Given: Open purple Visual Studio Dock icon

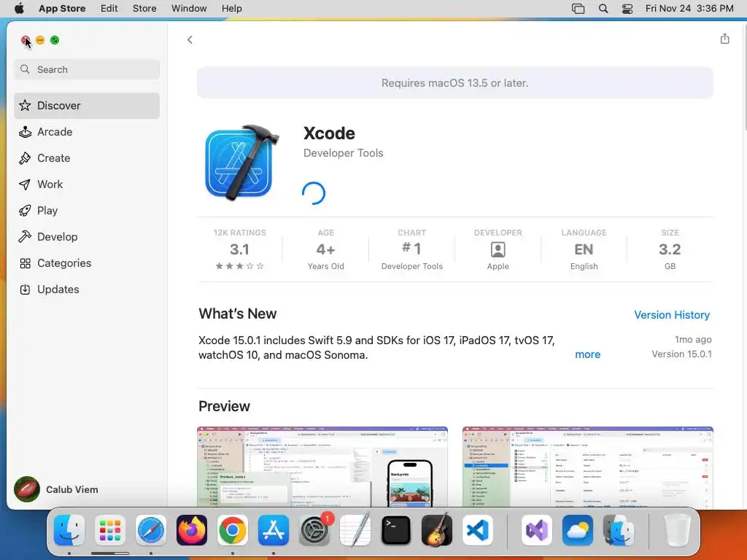Looking at the screenshot, I should coord(537,530).
